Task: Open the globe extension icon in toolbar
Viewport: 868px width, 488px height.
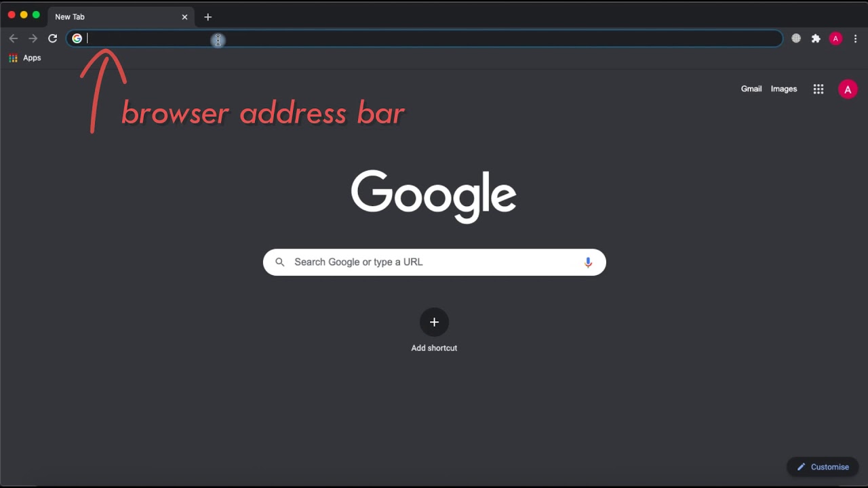Action: point(796,39)
